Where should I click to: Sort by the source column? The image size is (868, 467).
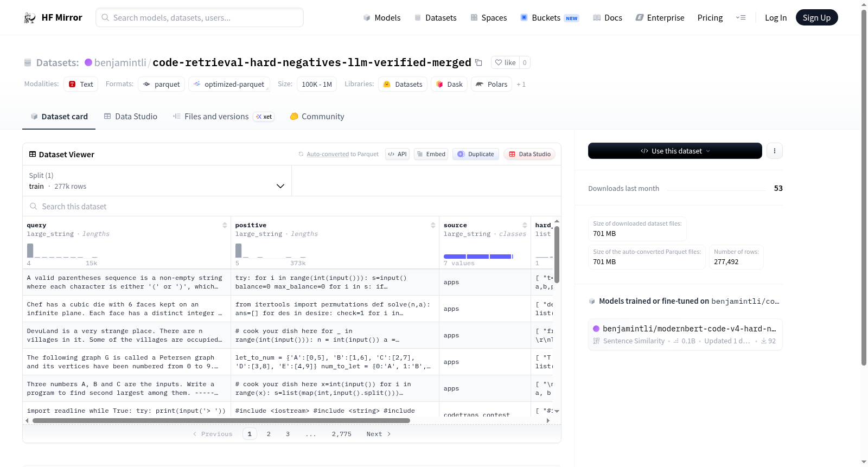tap(525, 225)
